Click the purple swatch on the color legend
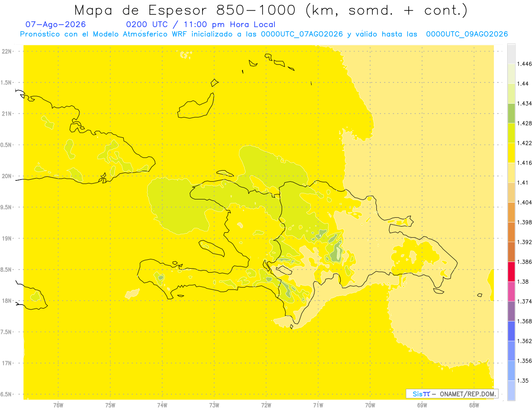The image size is (532, 411). tap(511, 311)
